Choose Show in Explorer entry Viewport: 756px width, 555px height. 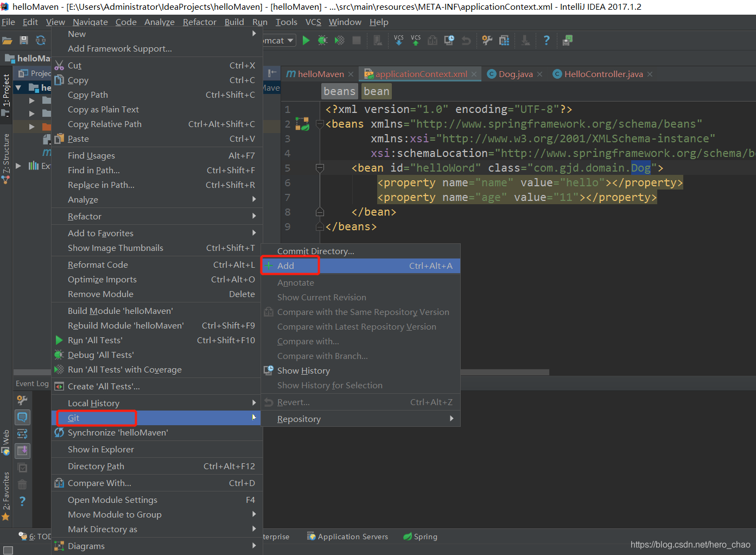coord(157,450)
